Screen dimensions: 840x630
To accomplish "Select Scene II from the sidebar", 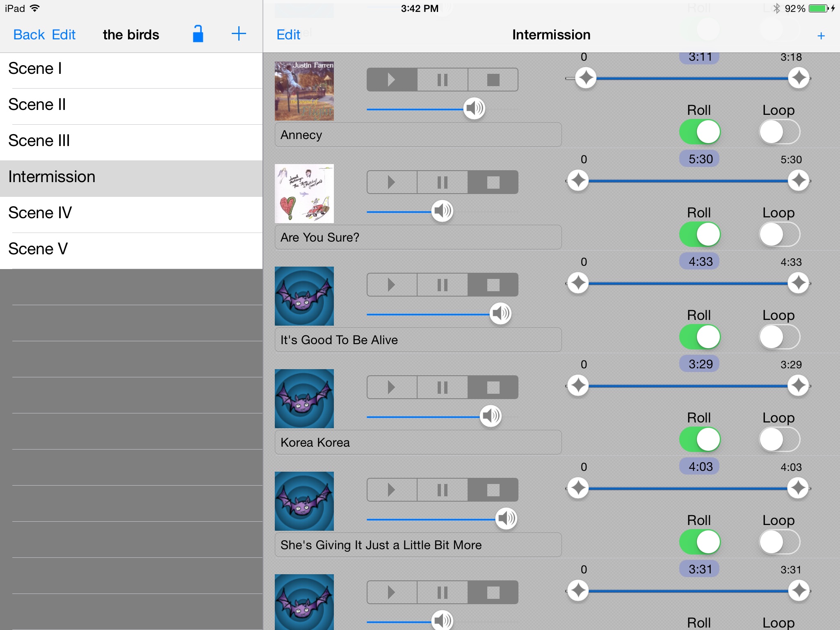I will pyautogui.click(x=130, y=103).
